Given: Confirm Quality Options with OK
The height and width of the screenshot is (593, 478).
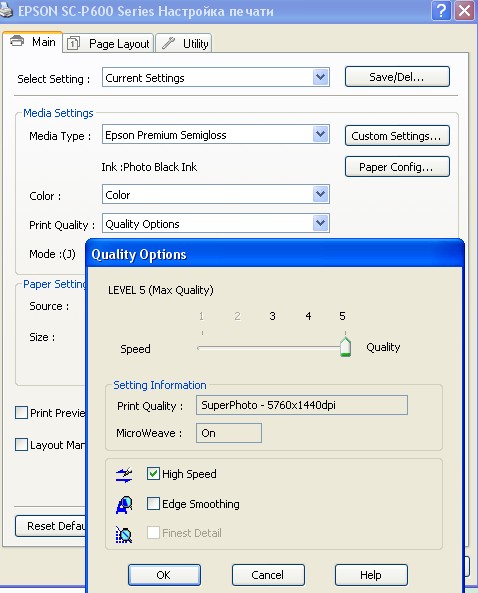Looking at the screenshot, I should [164, 575].
